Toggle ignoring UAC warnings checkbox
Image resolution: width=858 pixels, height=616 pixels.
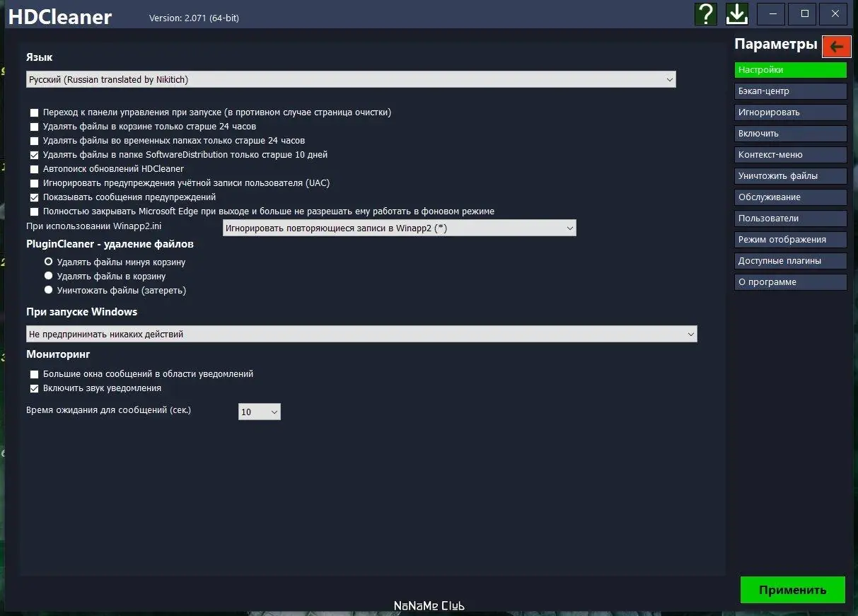pyautogui.click(x=35, y=183)
